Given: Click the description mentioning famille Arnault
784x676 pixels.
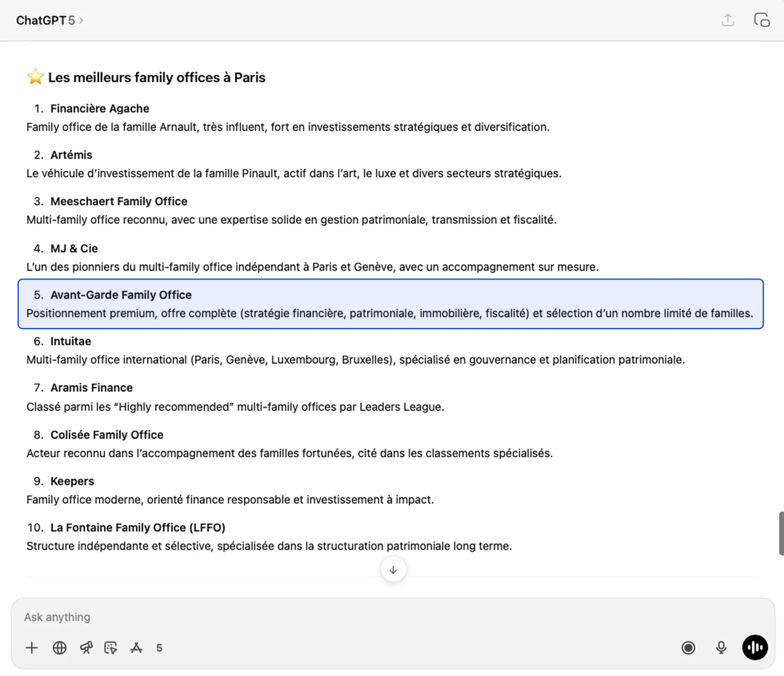Looking at the screenshot, I should click(x=288, y=127).
